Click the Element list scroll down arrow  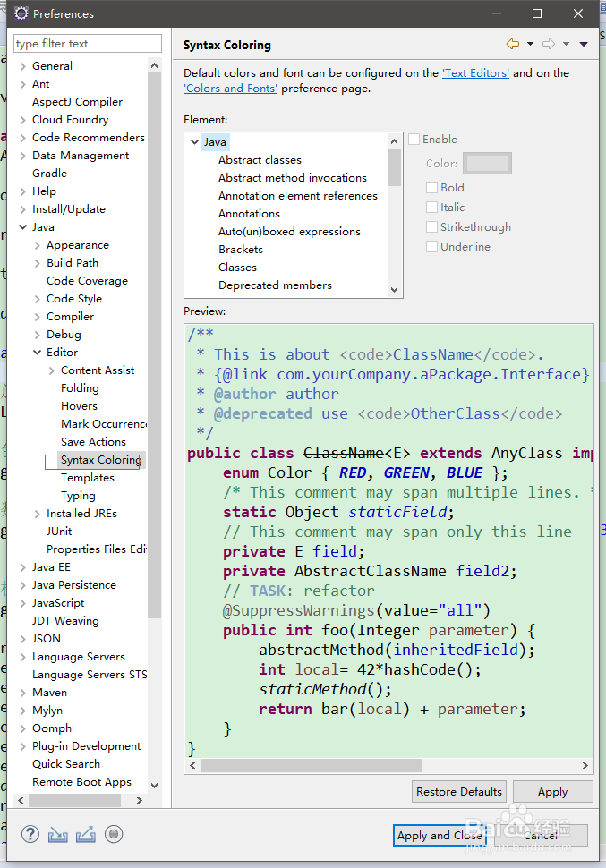(395, 290)
